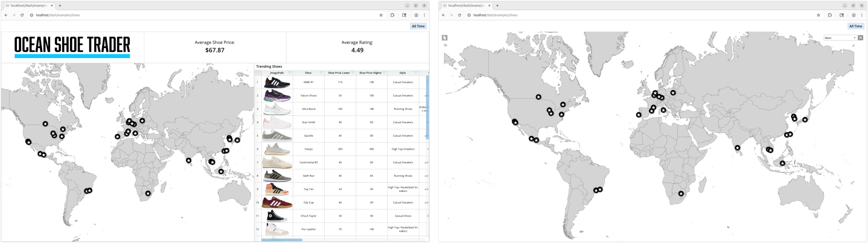This screenshot has width=868, height=243.
Task: Open Shoe Price Higher column filter menu
Action: (384, 73)
